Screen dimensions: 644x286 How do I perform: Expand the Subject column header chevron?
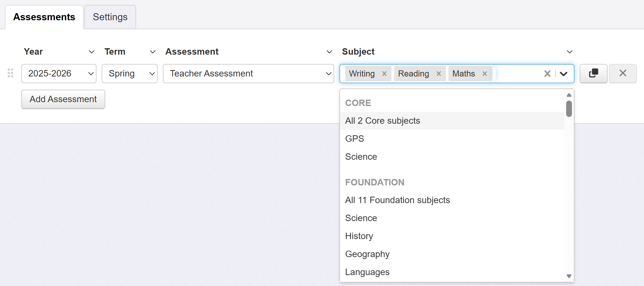(x=569, y=52)
